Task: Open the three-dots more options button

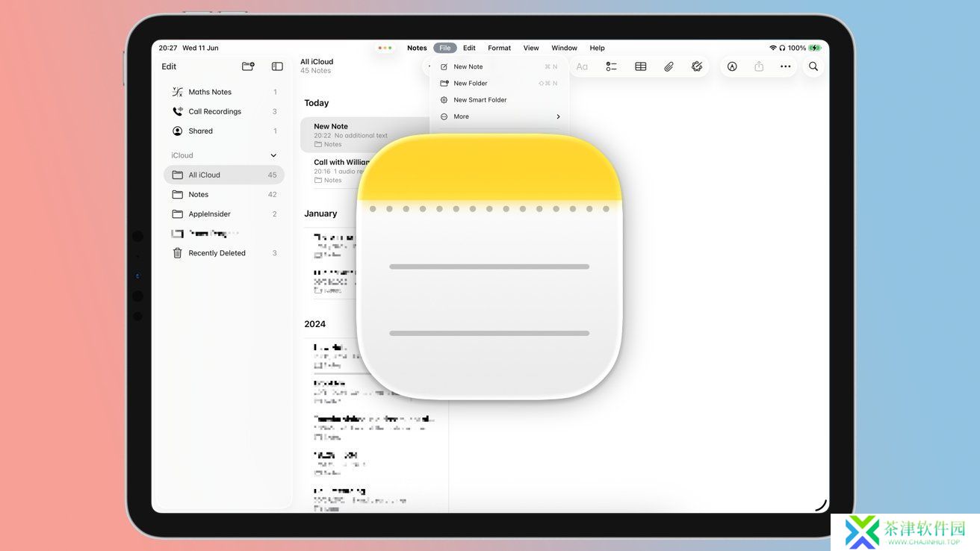Action: tap(785, 66)
